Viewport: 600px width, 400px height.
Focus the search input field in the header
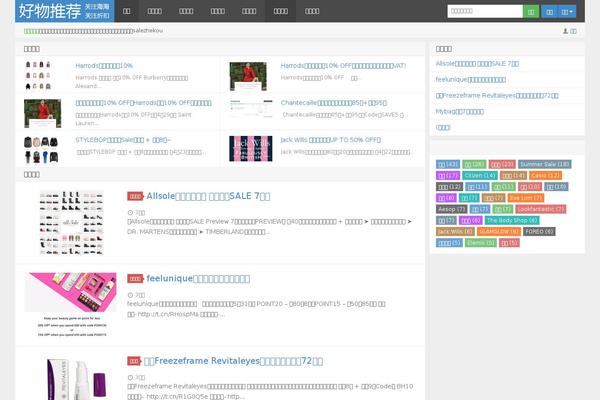pyautogui.click(x=485, y=11)
